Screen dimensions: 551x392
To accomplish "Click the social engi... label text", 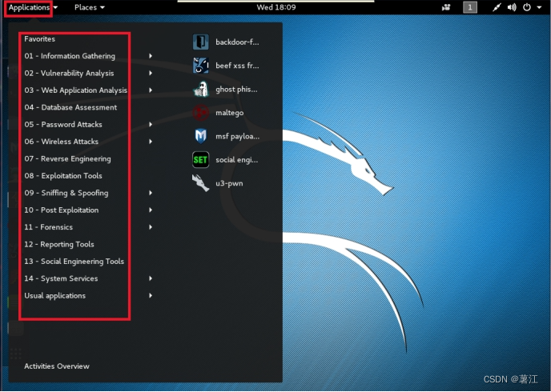I will coord(236,160).
